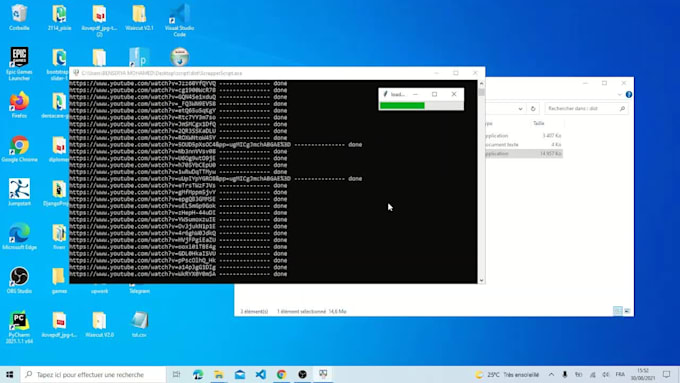680x383 pixels.
Task: Click the console window title bar icon
Action: 76,73
